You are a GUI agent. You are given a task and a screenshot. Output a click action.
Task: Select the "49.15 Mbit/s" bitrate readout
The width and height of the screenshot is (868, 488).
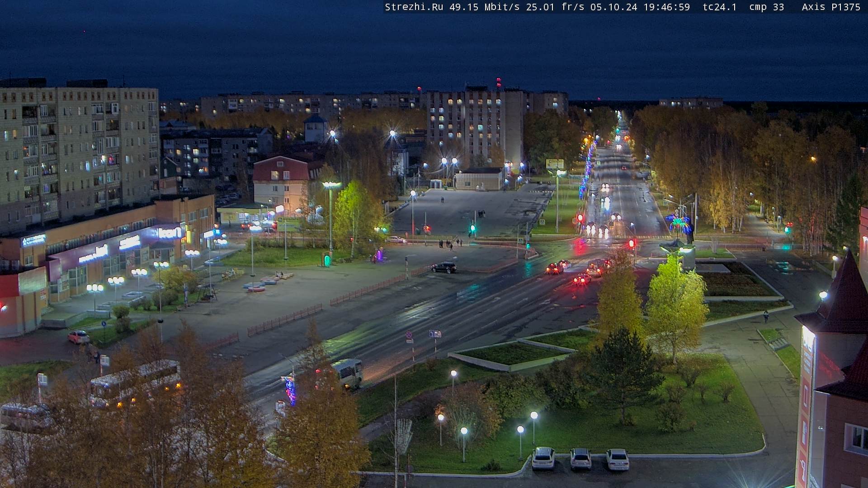[485, 7]
